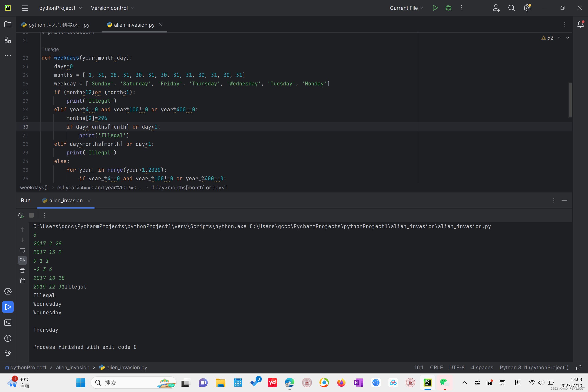Open the Git version control tool window
This screenshot has width=588, height=392.
click(8, 354)
